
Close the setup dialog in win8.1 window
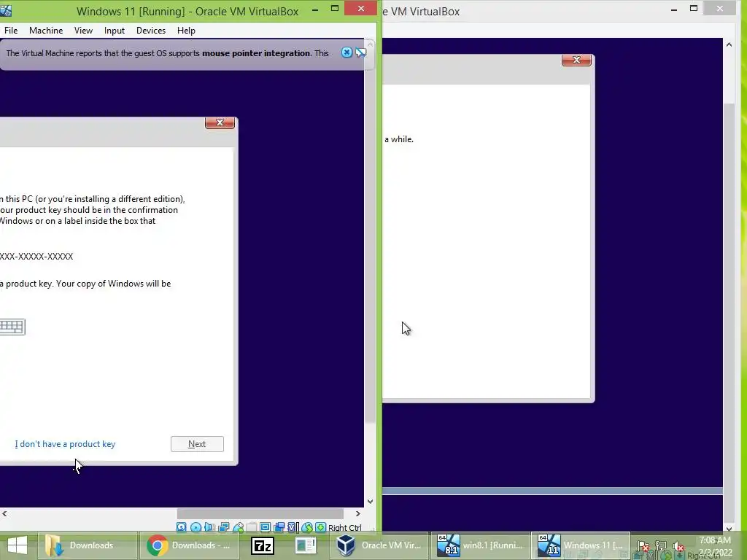click(576, 60)
